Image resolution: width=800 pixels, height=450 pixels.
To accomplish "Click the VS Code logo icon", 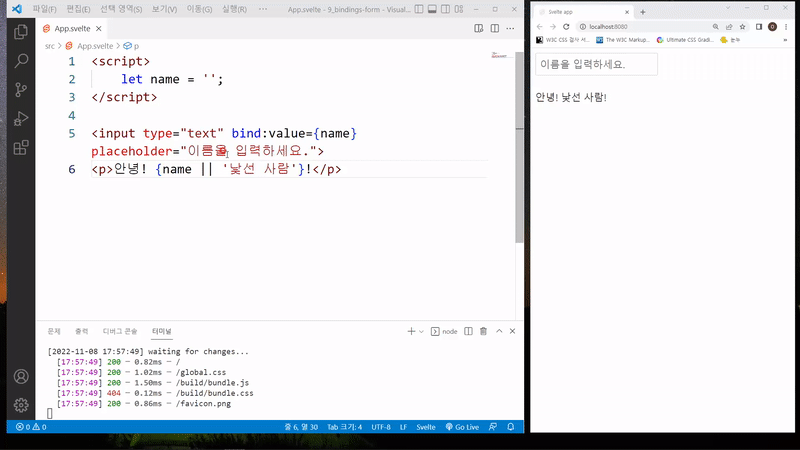I will point(17,9).
